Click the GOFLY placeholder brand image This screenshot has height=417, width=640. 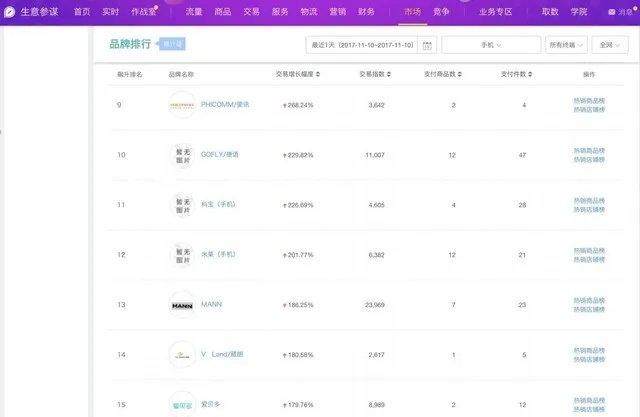point(182,155)
